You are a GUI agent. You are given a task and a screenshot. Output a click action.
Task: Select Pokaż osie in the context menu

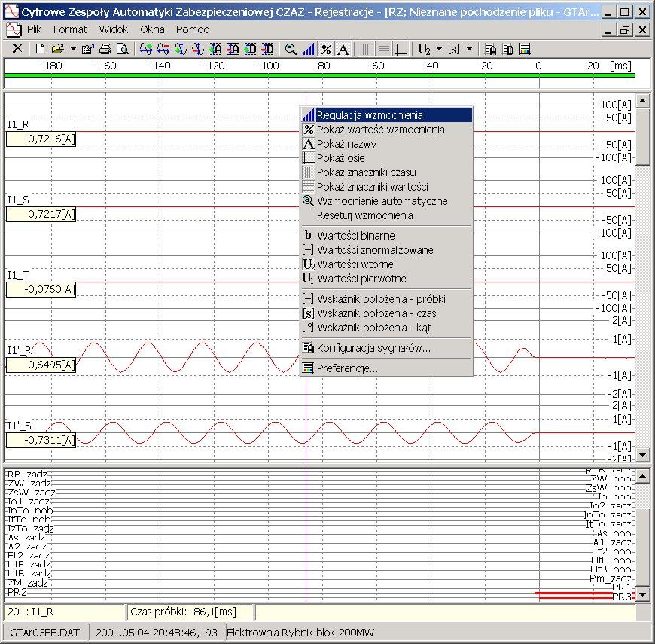pos(387,158)
